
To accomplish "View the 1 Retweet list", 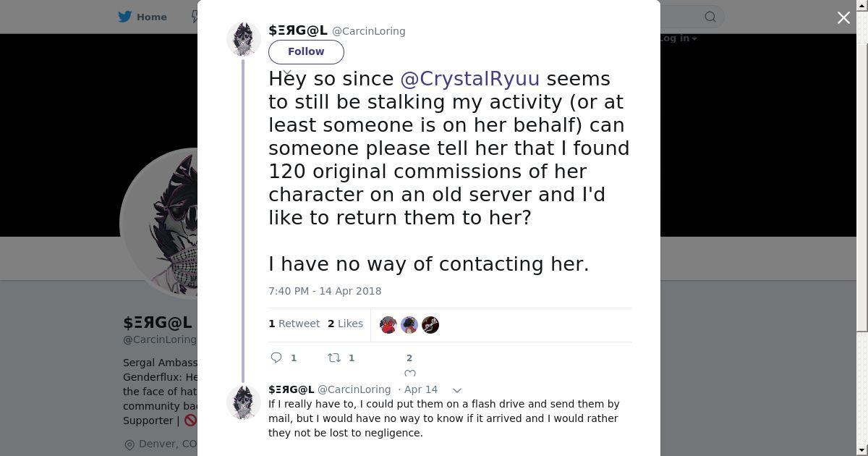I will click(x=294, y=324).
